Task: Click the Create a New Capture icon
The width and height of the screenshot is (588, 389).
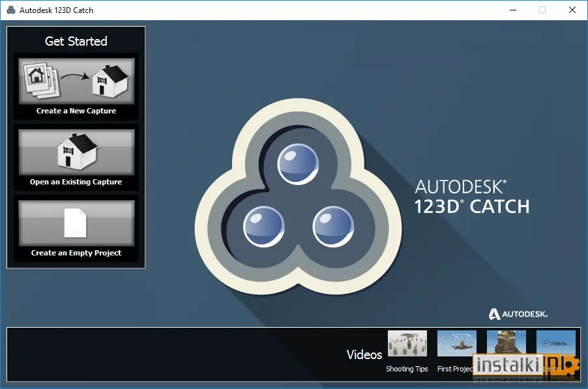Action: click(76, 81)
